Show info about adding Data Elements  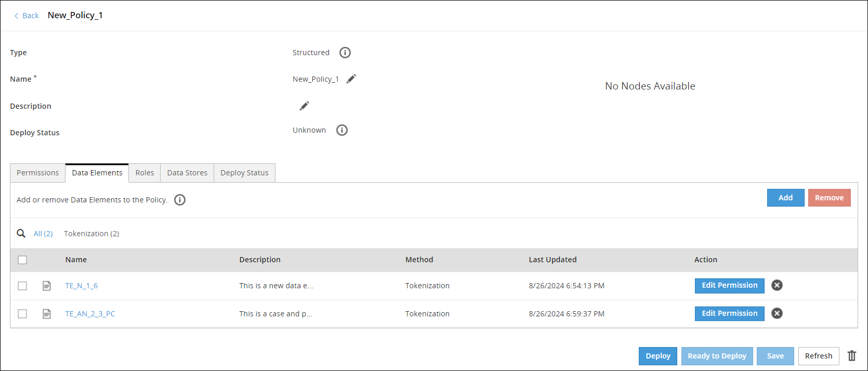click(x=180, y=200)
